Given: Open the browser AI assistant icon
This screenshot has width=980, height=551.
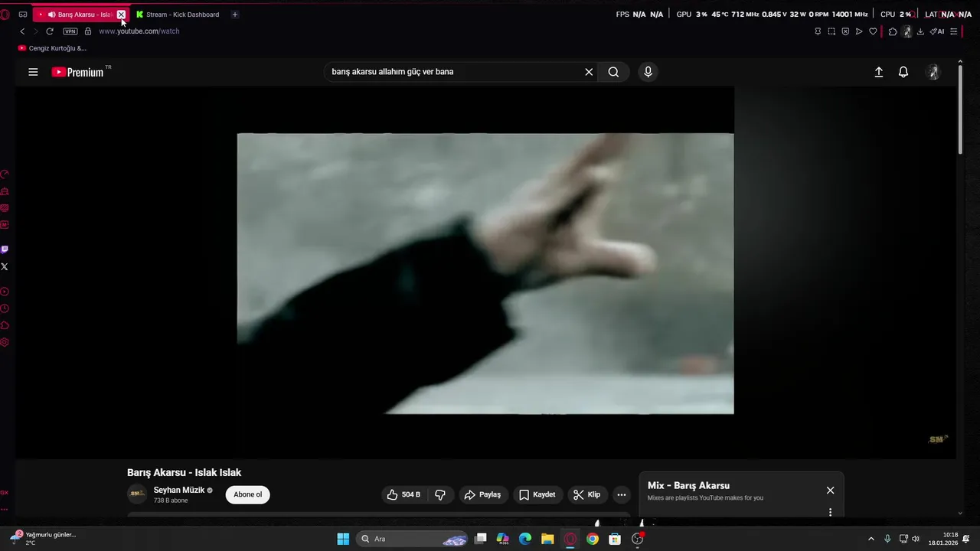Looking at the screenshot, I should tap(936, 31).
